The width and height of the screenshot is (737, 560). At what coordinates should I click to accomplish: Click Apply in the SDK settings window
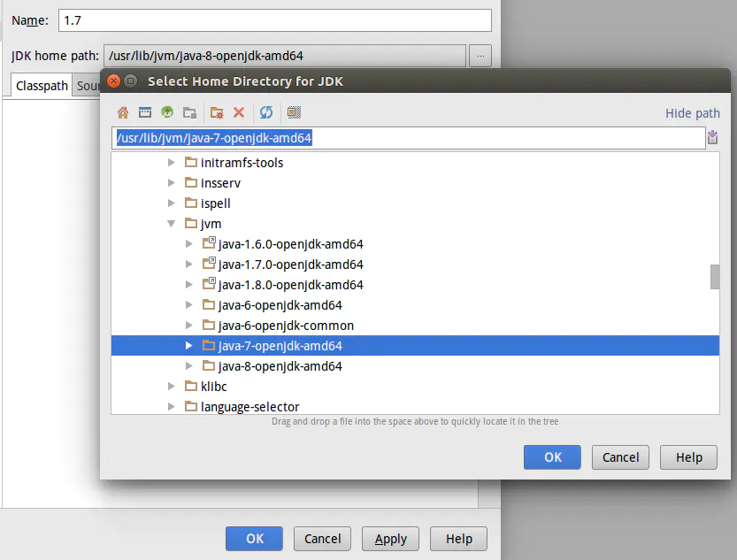point(390,539)
